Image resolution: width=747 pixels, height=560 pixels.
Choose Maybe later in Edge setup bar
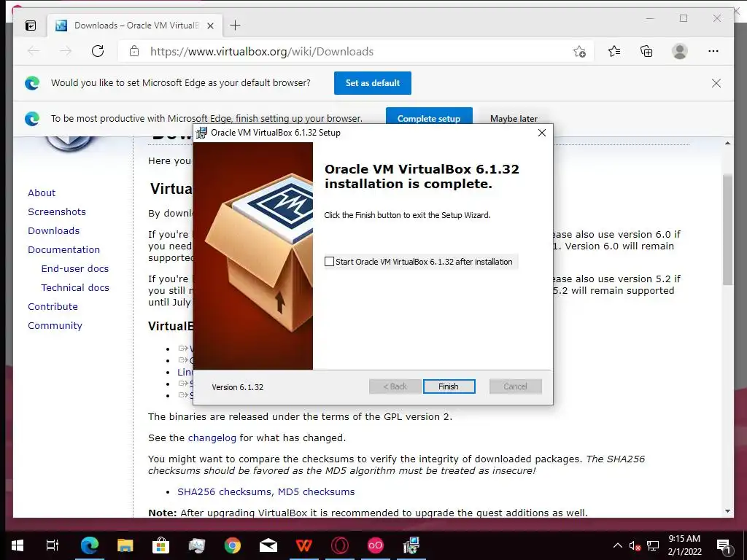click(514, 119)
